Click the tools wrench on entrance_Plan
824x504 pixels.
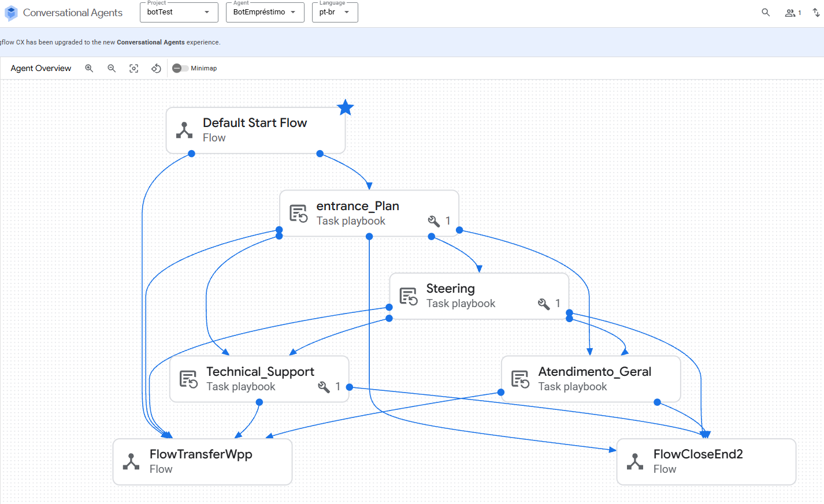[434, 221]
